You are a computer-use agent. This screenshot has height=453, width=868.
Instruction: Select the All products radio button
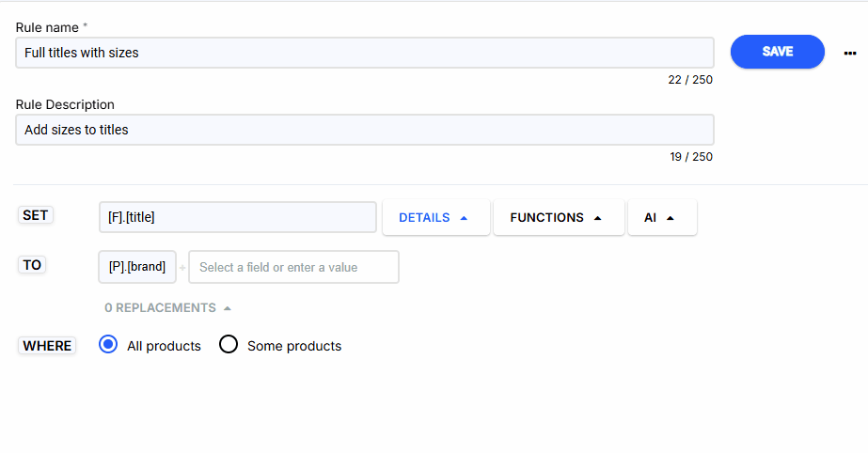(x=108, y=345)
